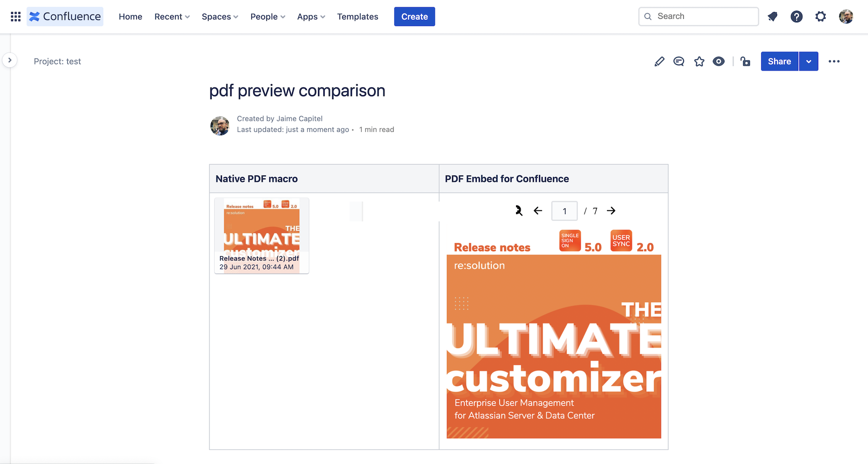Click the author avatar under the title
Image resolution: width=868 pixels, height=464 pixels.
(x=220, y=126)
